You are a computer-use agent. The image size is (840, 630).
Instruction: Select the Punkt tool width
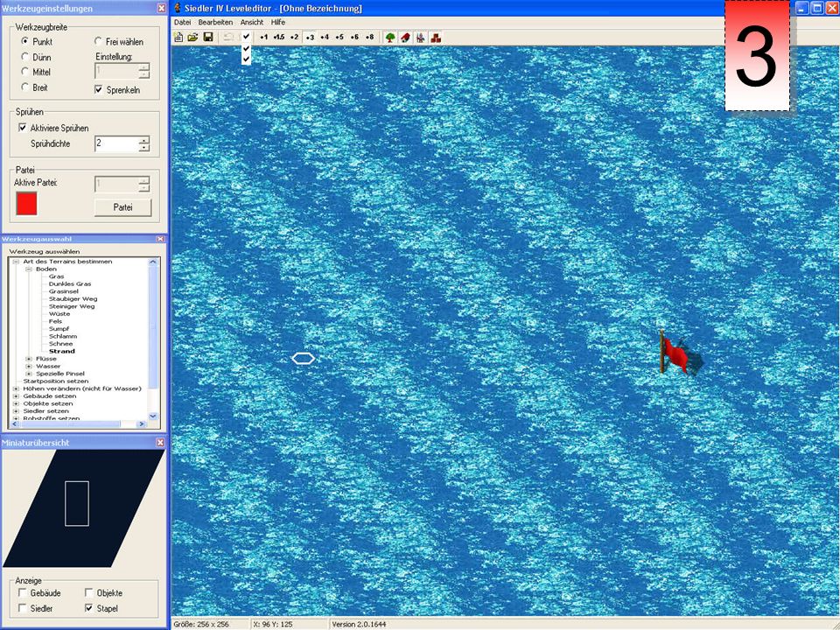[25, 41]
